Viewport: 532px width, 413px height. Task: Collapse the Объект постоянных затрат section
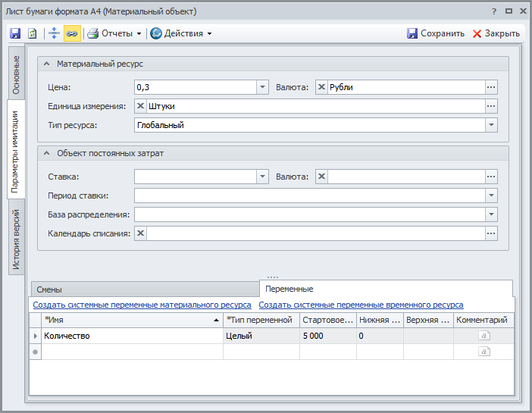[47, 153]
